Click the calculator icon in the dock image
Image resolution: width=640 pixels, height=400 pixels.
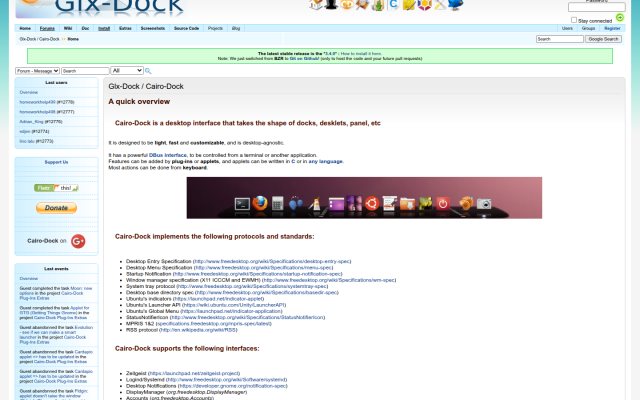[278, 203]
